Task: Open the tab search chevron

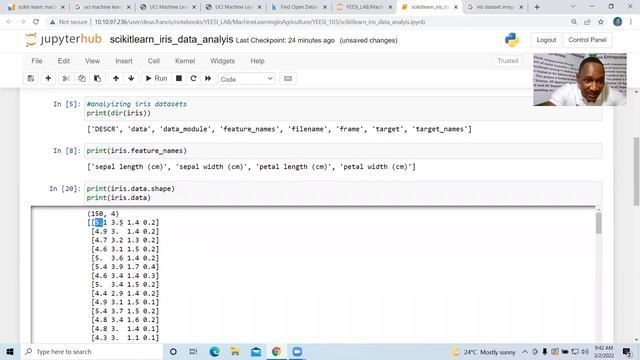Action: 573,7
